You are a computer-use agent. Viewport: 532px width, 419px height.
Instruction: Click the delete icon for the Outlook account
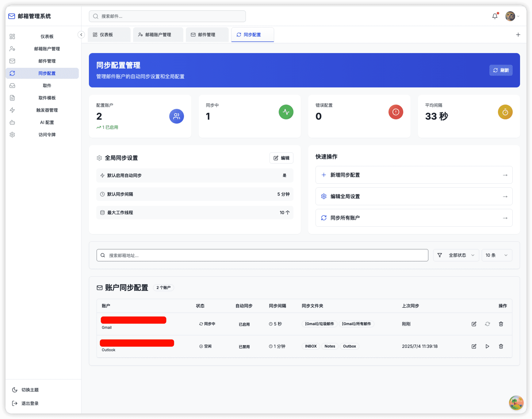point(501,346)
